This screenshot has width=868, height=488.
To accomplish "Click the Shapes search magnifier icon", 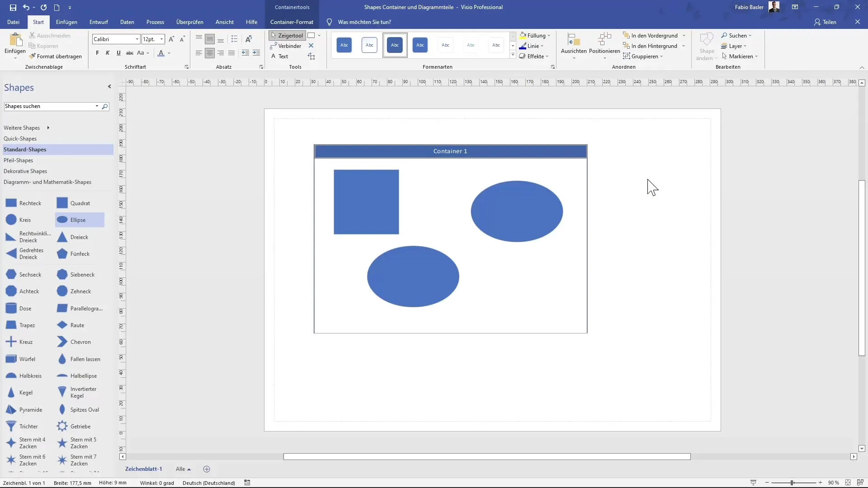I will pyautogui.click(x=105, y=106).
